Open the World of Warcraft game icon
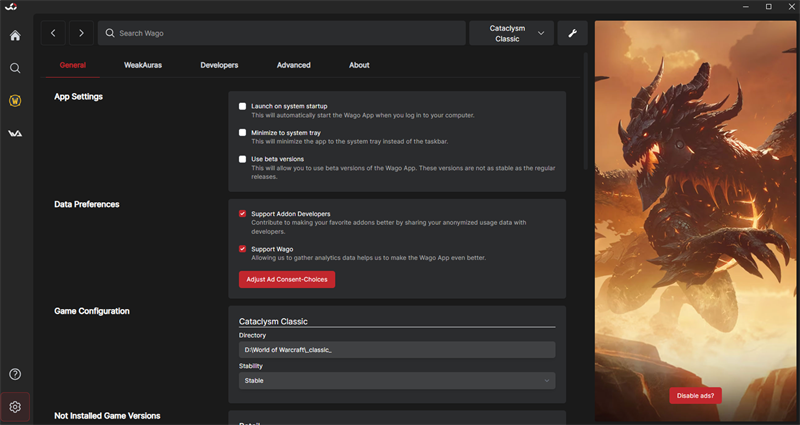Image resolution: width=800 pixels, height=425 pixels. [15, 101]
